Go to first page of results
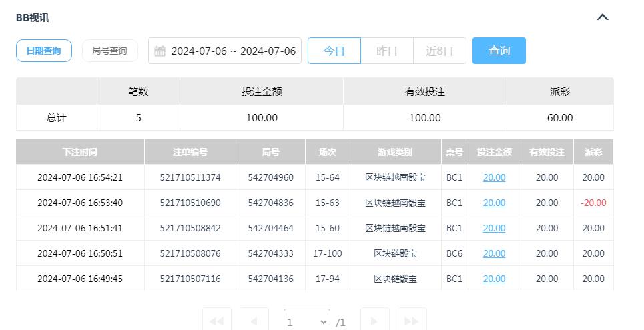The width and height of the screenshot is (644, 330). click(x=216, y=321)
